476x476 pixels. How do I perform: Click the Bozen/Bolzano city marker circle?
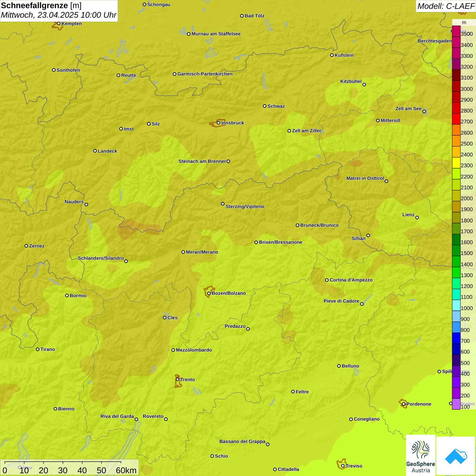pos(209,293)
